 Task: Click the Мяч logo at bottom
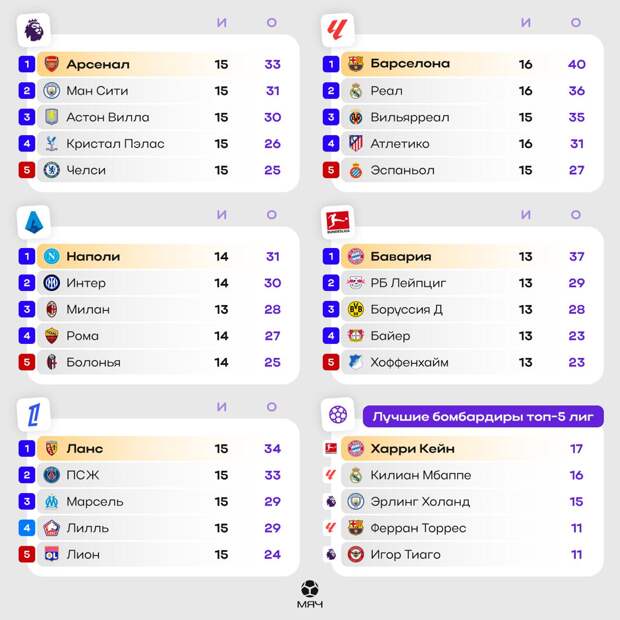click(x=310, y=594)
